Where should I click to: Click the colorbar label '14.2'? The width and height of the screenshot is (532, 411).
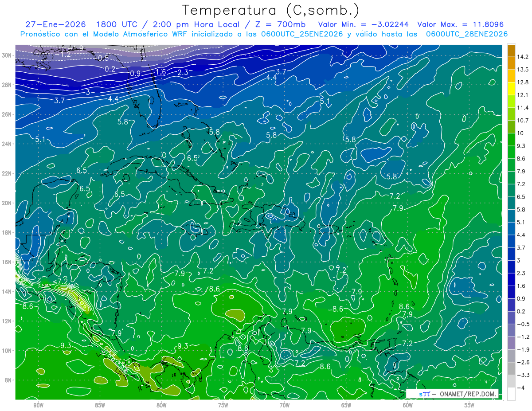[x=522, y=57]
